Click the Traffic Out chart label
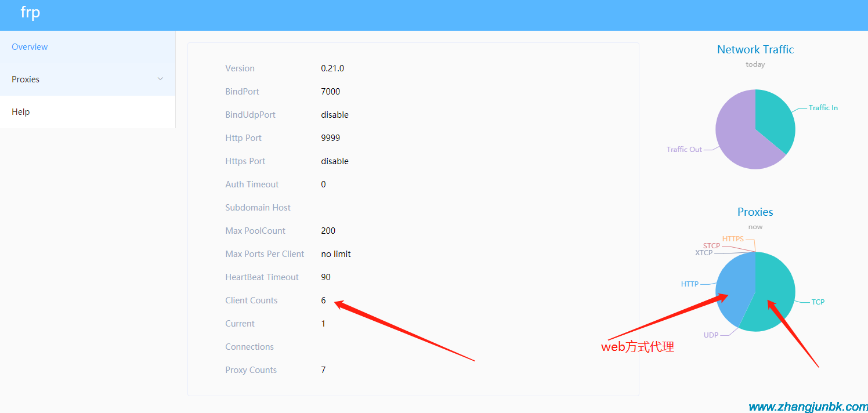Image resolution: width=868 pixels, height=413 pixels. 684,150
